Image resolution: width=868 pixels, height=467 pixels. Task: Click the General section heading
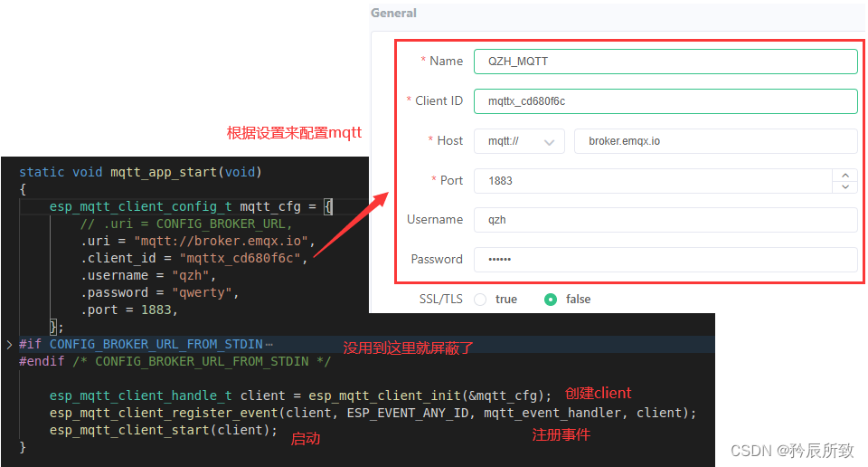pyautogui.click(x=393, y=14)
